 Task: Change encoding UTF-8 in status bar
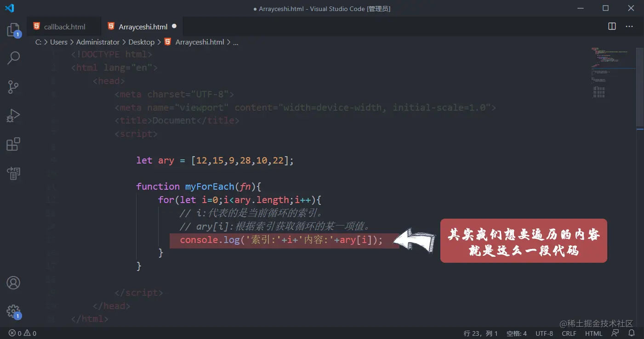point(544,333)
